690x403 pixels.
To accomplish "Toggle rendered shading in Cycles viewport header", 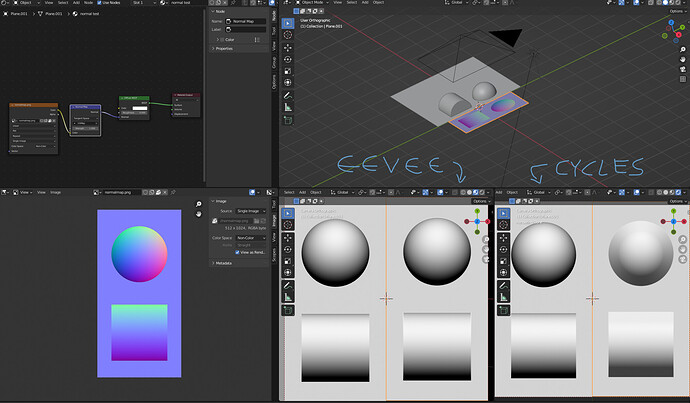I will tap(678, 192).
